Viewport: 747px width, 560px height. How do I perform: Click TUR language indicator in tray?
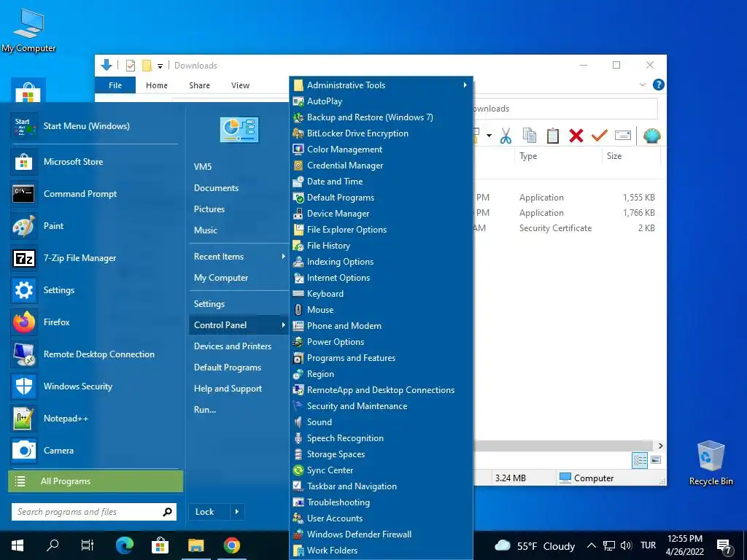648,545
